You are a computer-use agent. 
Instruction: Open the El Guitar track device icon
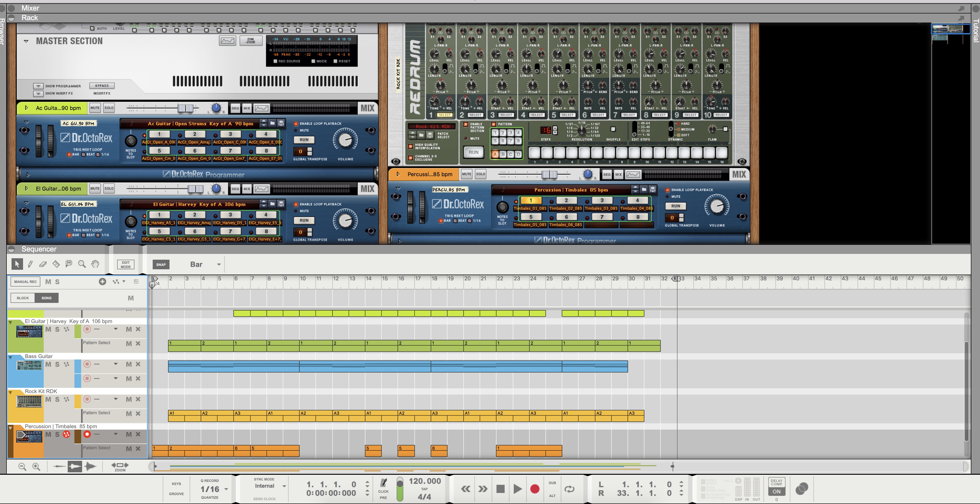click(29, 332)
